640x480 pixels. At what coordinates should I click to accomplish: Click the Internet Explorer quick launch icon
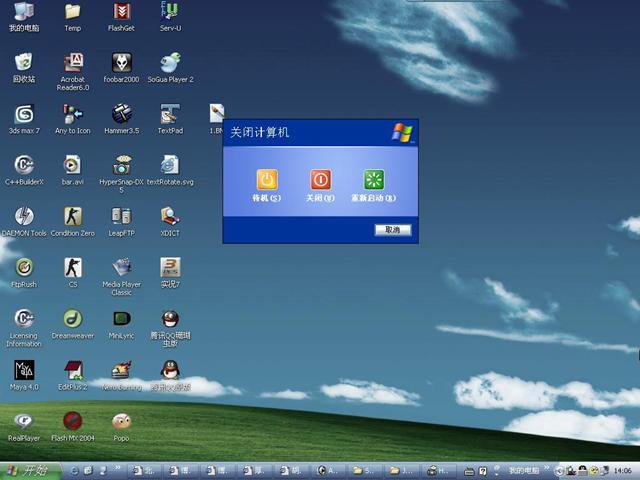(75, 471)
